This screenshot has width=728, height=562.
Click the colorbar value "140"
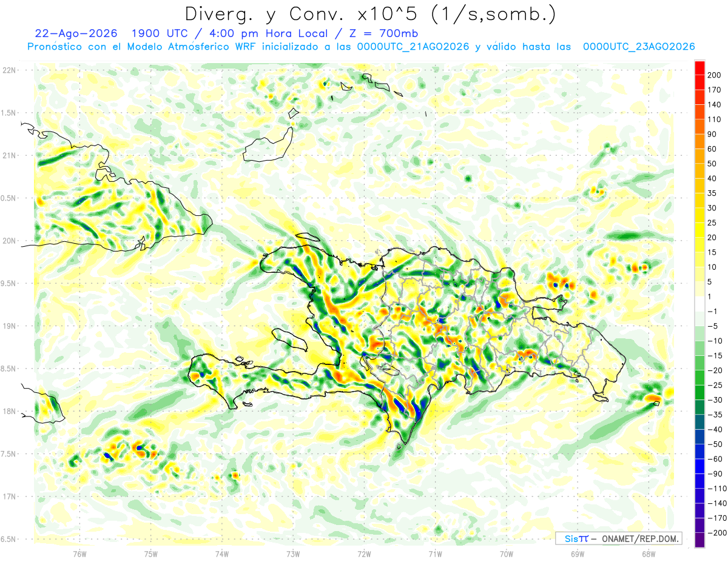point(715,104)
